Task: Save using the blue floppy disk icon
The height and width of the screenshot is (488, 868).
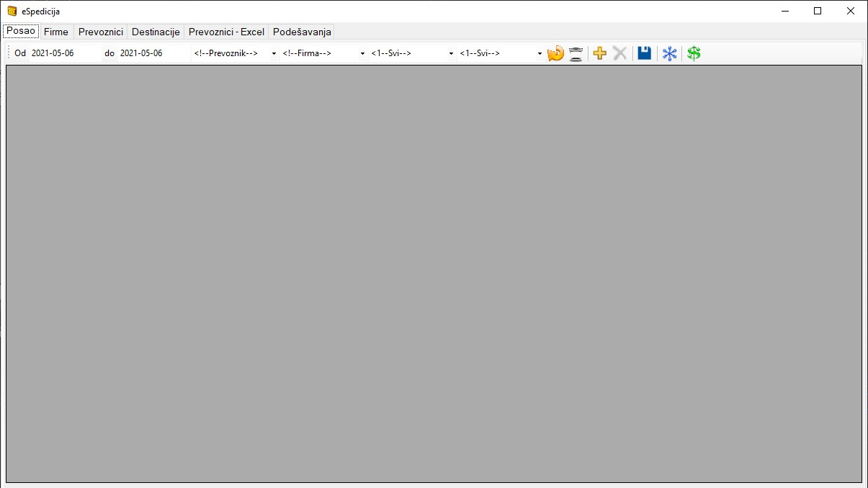Action: 645,53
